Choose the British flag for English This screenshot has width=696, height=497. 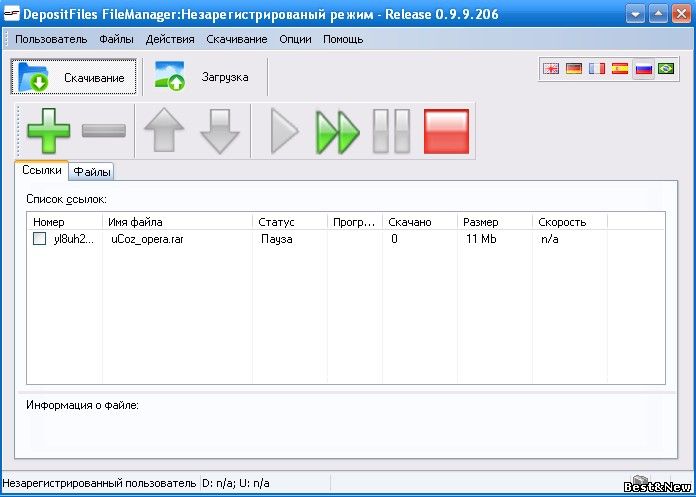click(551, 69)
